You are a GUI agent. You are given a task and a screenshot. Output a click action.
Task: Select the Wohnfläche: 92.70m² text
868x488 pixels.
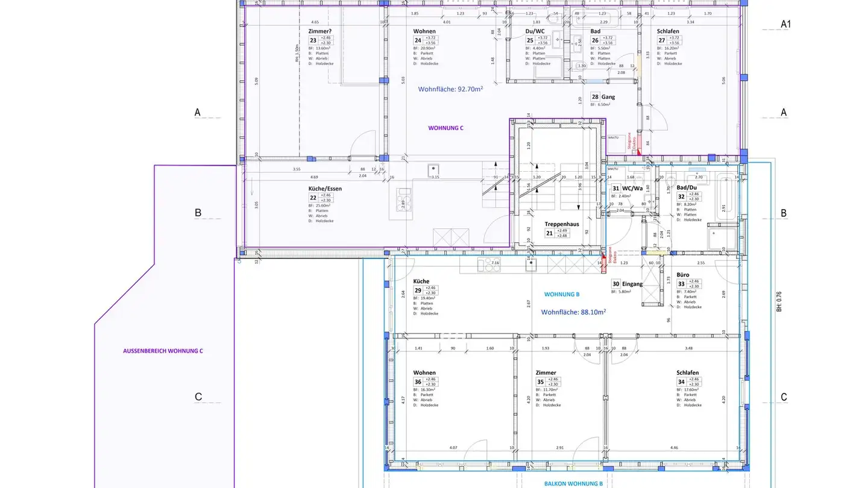[450, 89]
